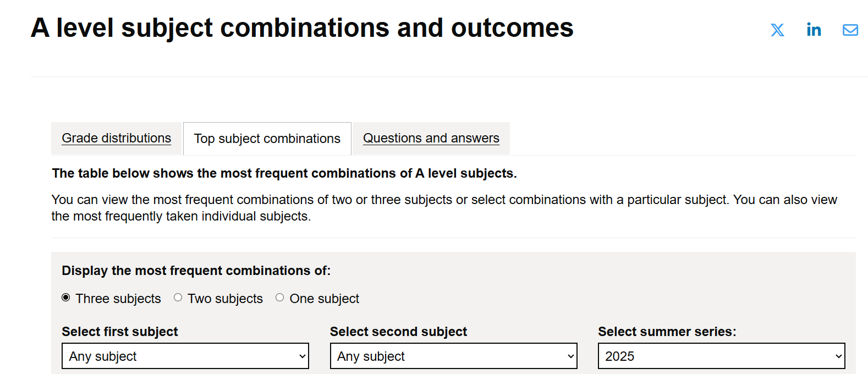Choose the Two subjects radio option
Screen dimensions: 868x374
178,298
